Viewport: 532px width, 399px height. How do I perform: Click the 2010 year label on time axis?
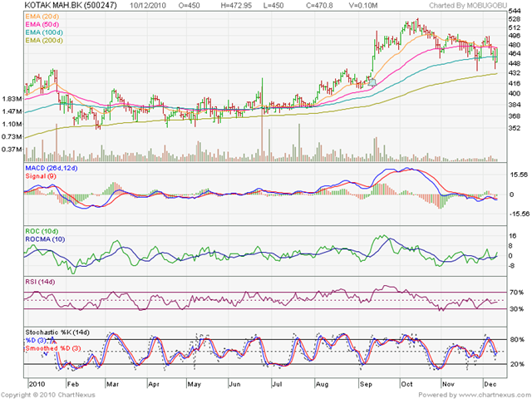(37, 384)
